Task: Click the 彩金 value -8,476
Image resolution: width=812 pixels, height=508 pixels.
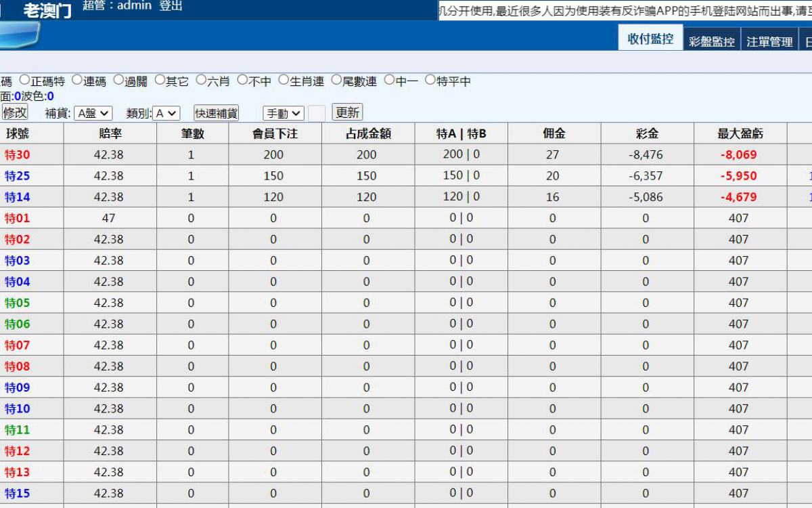Action: (x=646, y=154)
